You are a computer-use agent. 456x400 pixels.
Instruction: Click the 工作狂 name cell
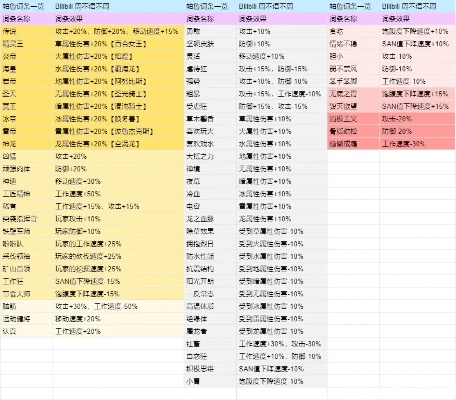pyautogui.click(x=26, y=281)
